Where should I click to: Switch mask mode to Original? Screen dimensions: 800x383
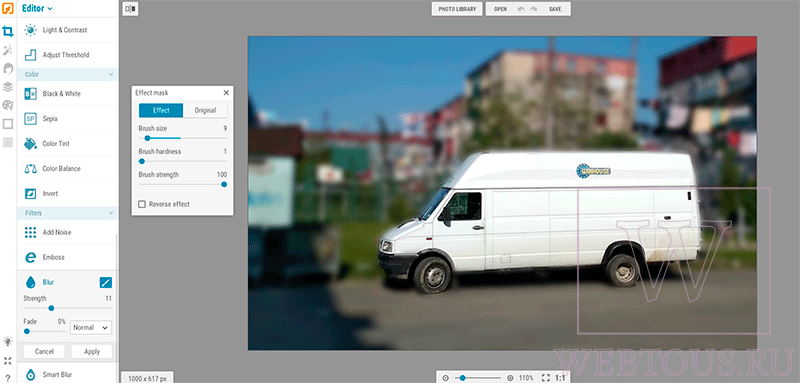[205, 110]
